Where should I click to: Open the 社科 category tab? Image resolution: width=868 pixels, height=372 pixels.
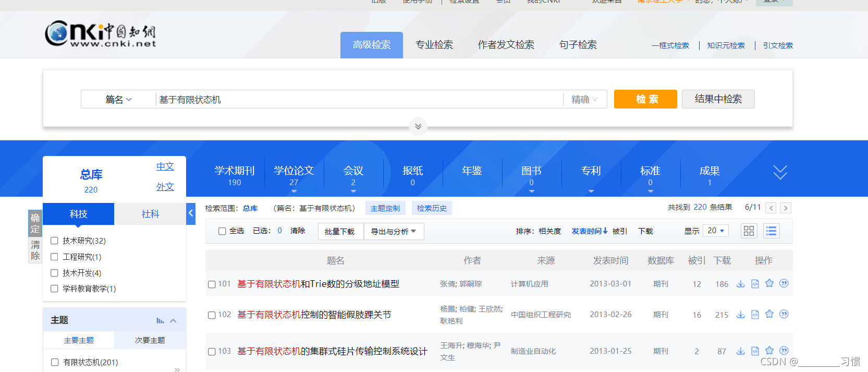tap(150, 214)
